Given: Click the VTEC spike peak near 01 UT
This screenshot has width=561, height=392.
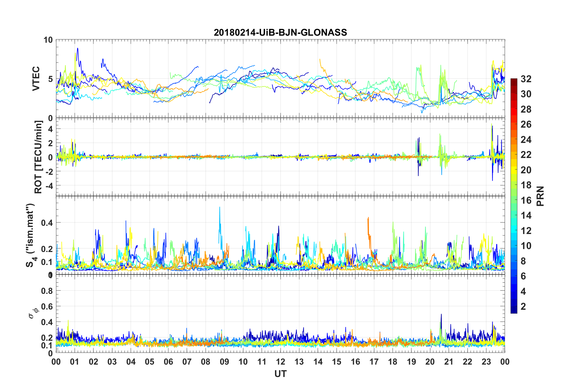Looking at the screenshot, I should [78, 48].
